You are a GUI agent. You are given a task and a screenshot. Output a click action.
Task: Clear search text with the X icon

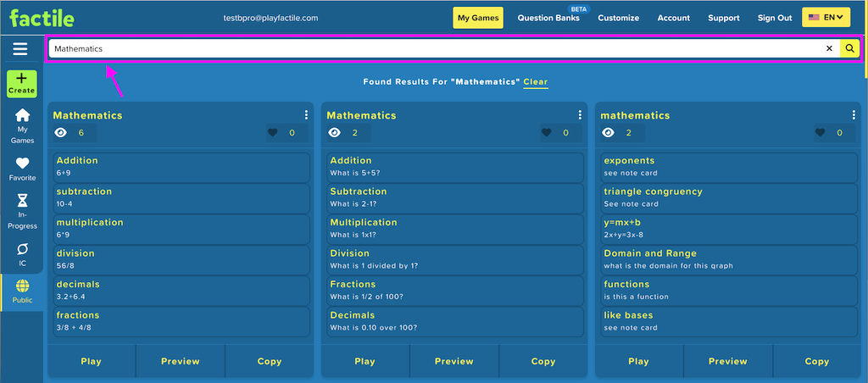click(x=829, y=48)
